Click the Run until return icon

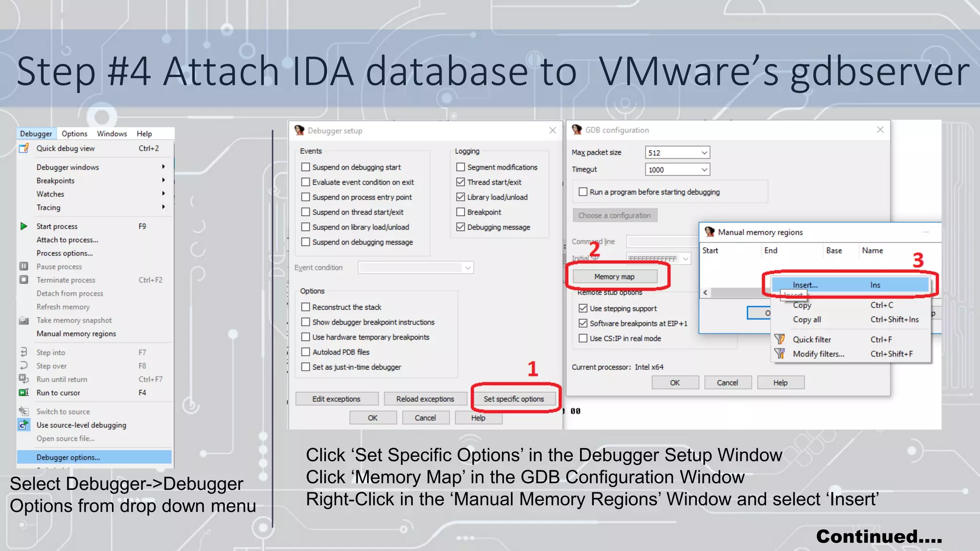[x=23, y=379]
